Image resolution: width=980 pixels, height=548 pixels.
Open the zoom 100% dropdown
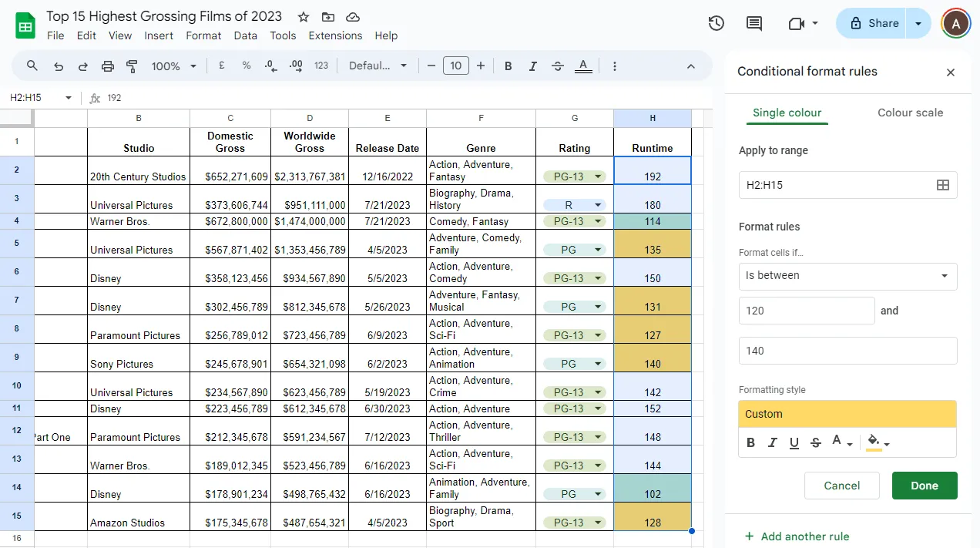coord(173,66)
